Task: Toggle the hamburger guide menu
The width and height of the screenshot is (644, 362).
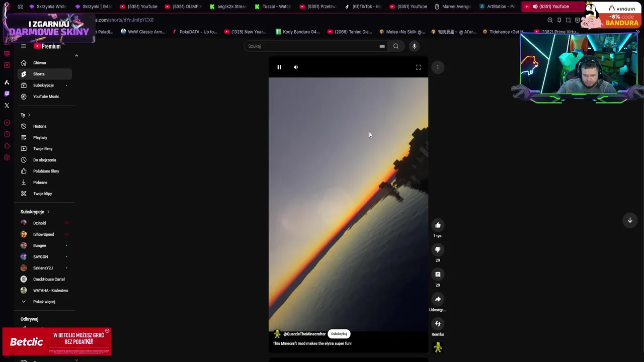Action: point(24,46)
